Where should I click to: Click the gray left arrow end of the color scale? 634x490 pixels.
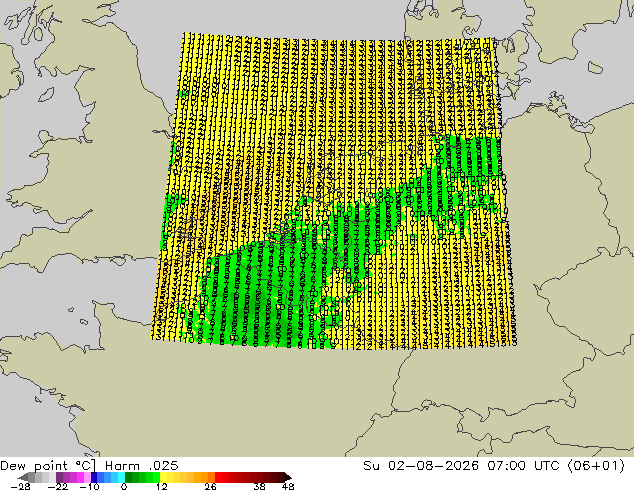(22, 477)
